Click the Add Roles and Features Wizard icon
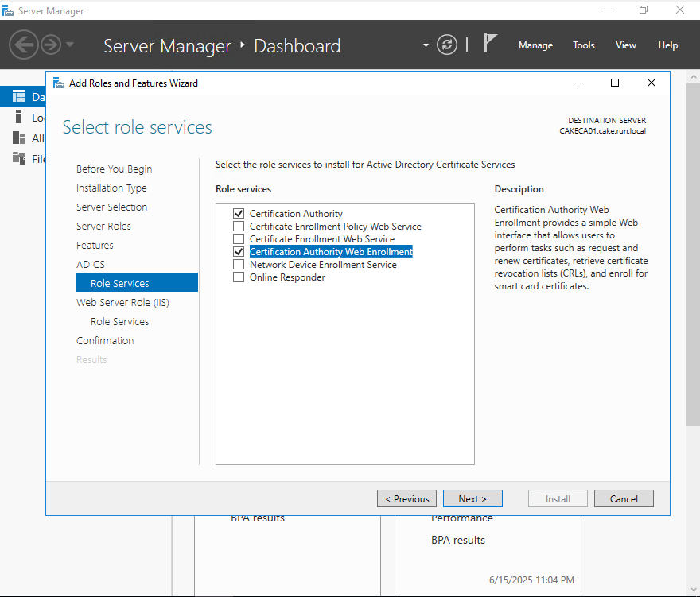The image size is (700, 597). point(59,83)
